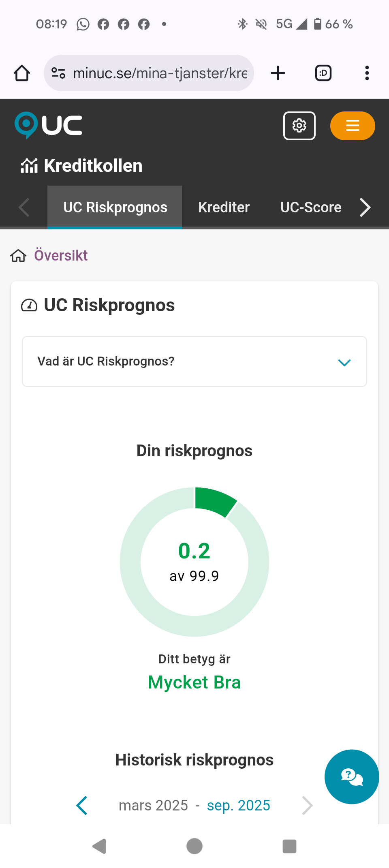Select the UC Riskprognos tab
Viewport: 389px width, 868px height.
115,207
